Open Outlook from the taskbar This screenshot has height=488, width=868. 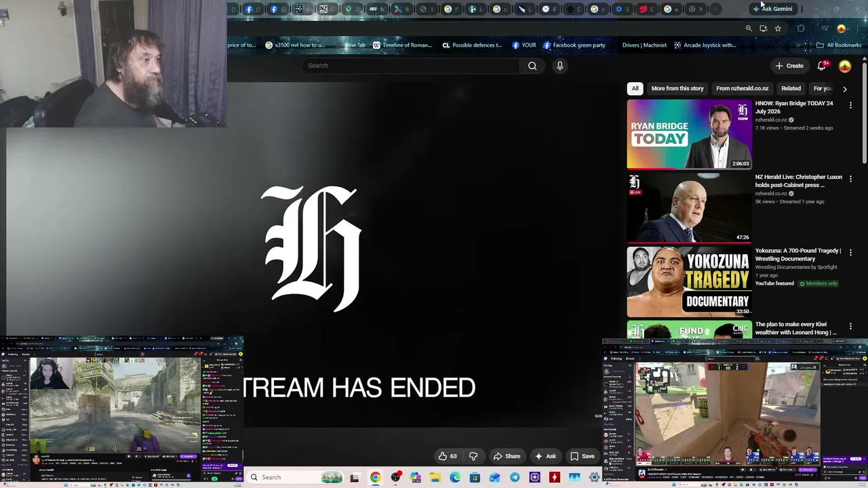[494, 477]
